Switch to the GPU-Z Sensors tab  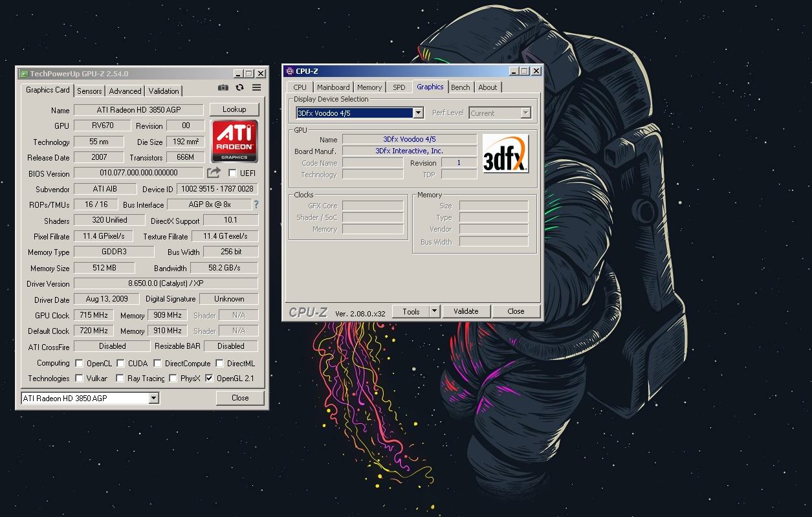(x=89, y=91)
